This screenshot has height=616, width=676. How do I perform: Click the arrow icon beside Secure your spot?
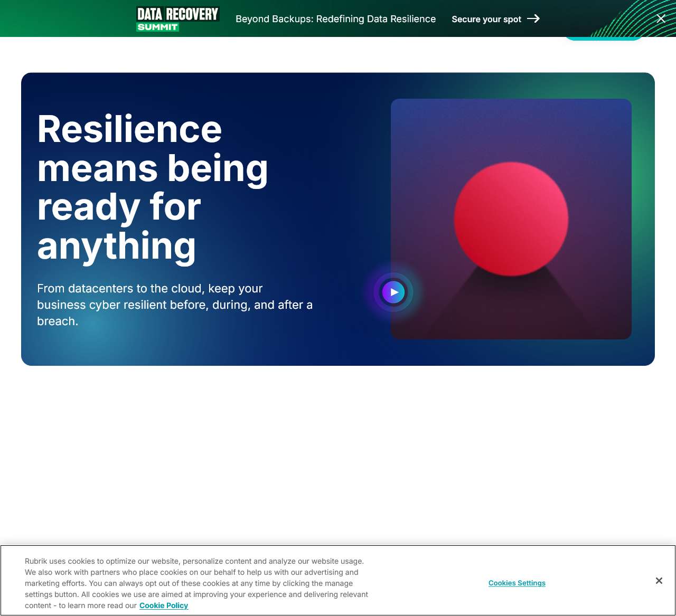click(x=533, y=18)
